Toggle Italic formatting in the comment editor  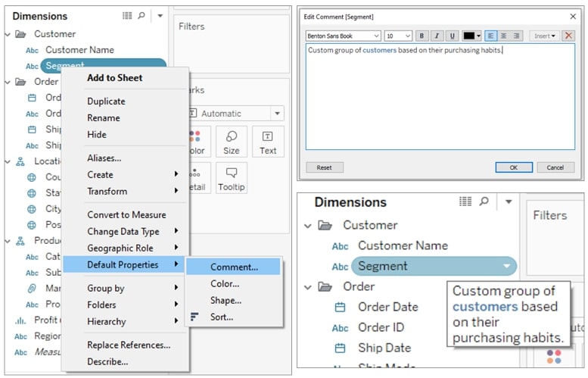[437, 36]
